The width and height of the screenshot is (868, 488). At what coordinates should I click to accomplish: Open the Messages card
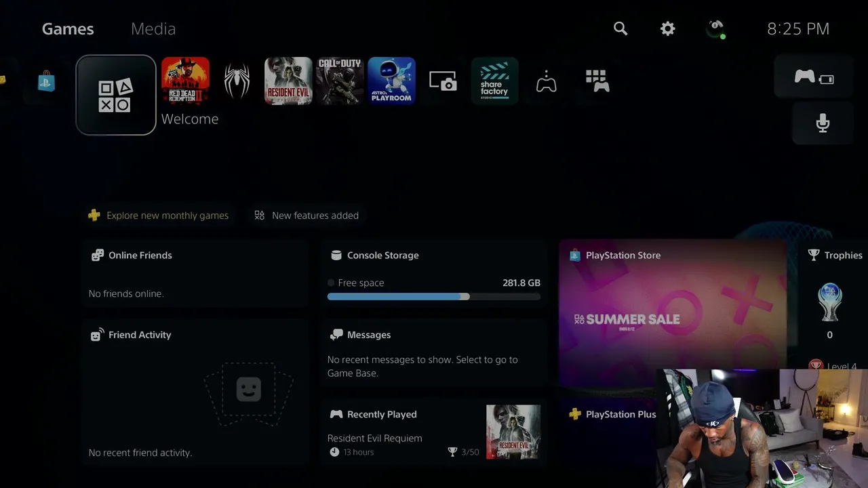(434, 352)
